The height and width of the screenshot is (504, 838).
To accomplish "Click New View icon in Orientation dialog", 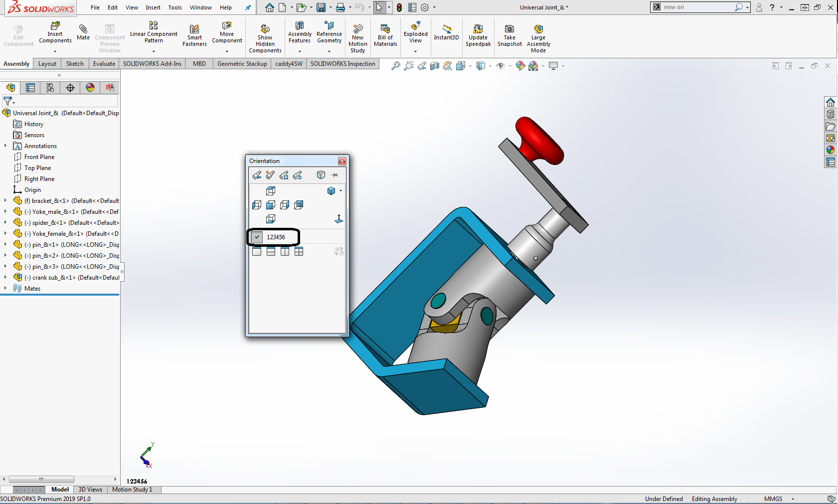I will pos(257,175).
